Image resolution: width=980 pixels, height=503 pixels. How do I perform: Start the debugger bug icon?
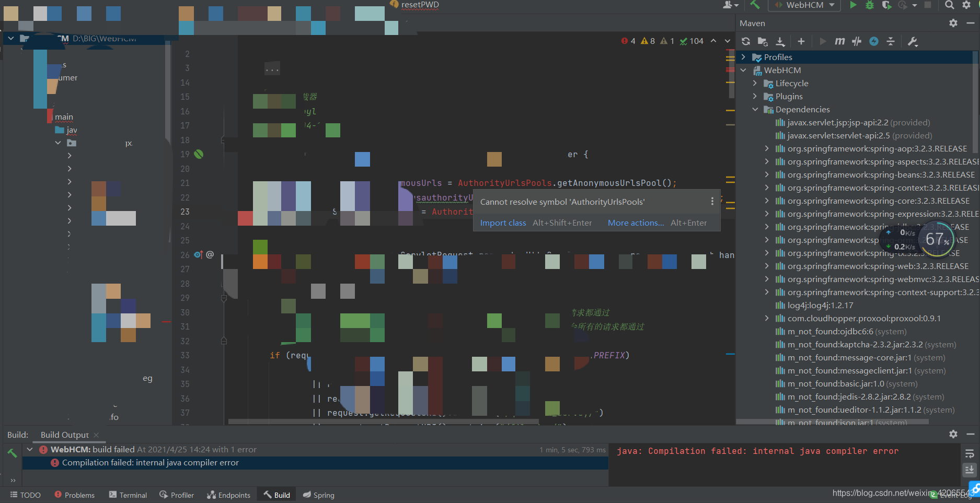tap(869, 5)
